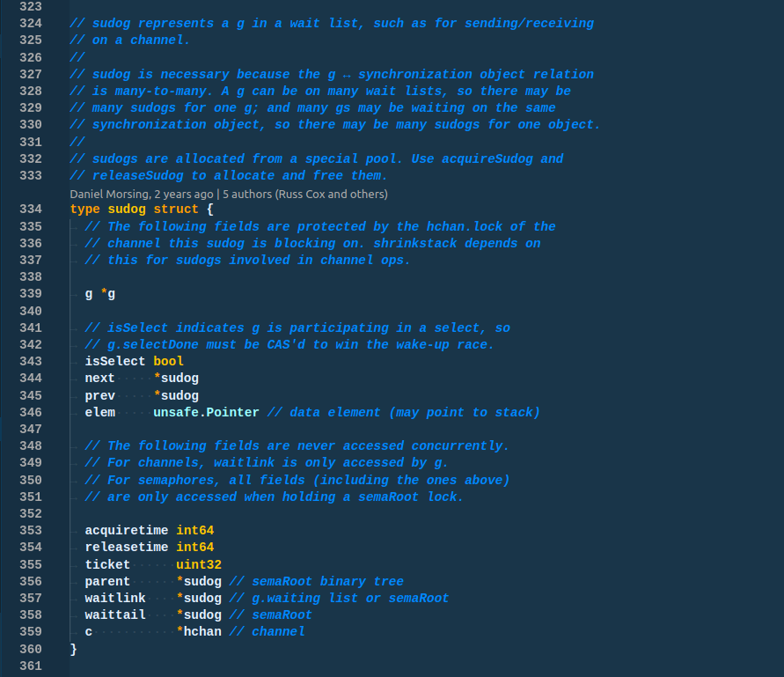This screenshot has height=677, width=784.
Task: Click the acquiretime field name
Action: tap(127, 530)
